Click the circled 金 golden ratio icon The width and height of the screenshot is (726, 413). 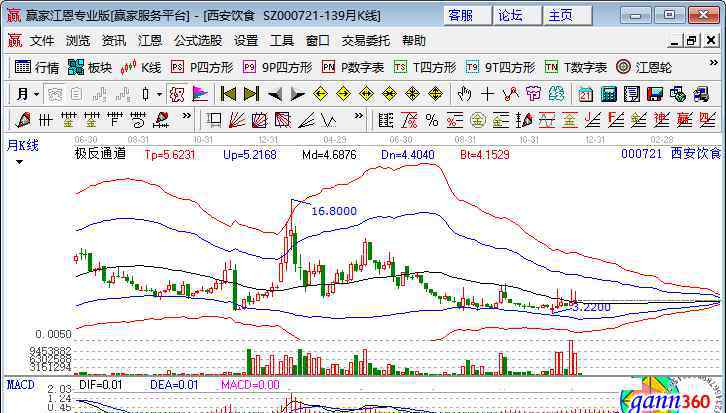click(x=477, y=120)
